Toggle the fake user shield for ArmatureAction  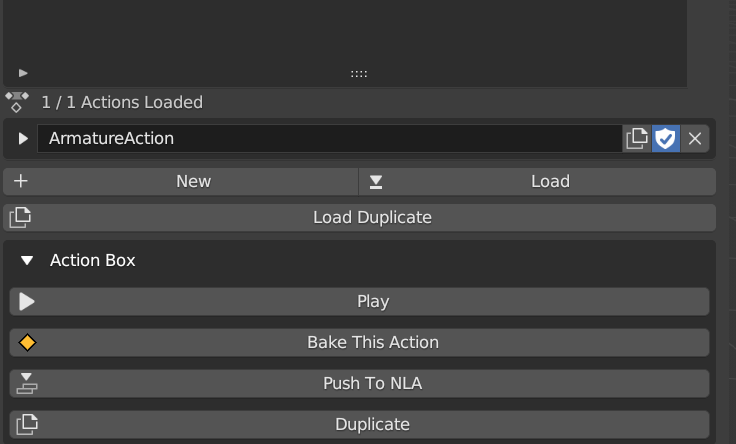(x=666, y=139)
